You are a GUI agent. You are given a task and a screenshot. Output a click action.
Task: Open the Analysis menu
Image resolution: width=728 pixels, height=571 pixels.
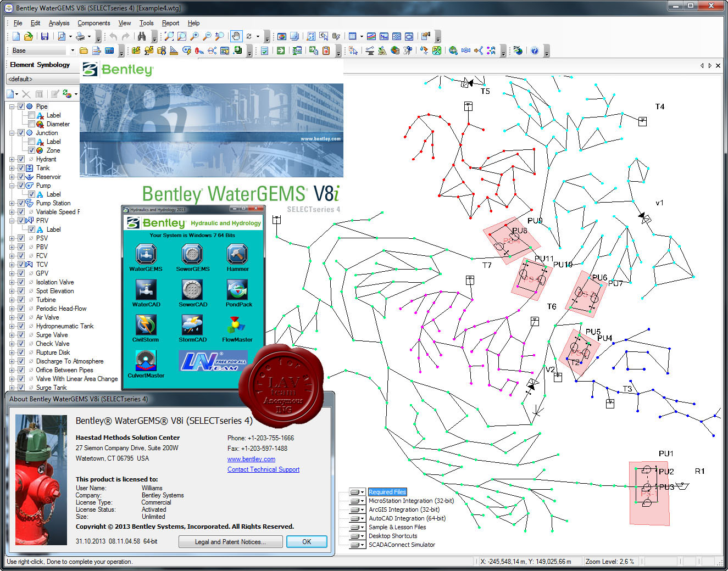pyautogui.click(x=59, y=23)
